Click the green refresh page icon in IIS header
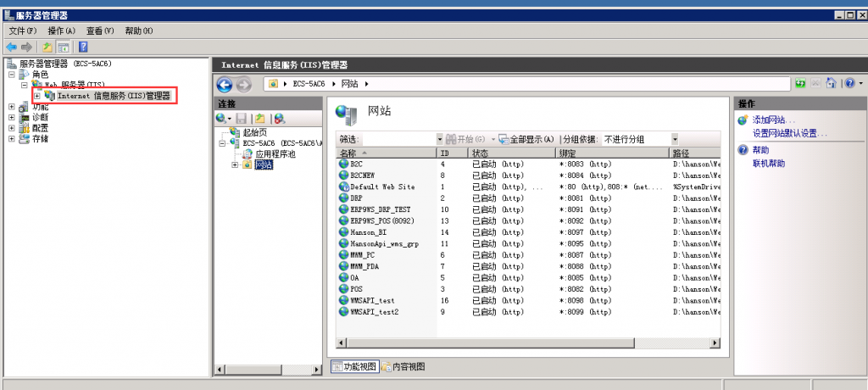 click(x=800, y=83)
